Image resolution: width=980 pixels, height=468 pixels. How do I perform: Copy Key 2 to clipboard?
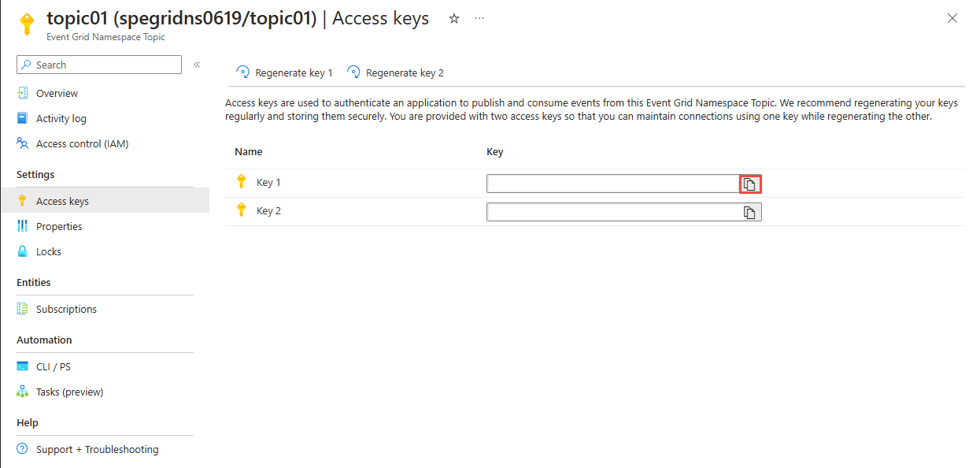click(750, 212)
